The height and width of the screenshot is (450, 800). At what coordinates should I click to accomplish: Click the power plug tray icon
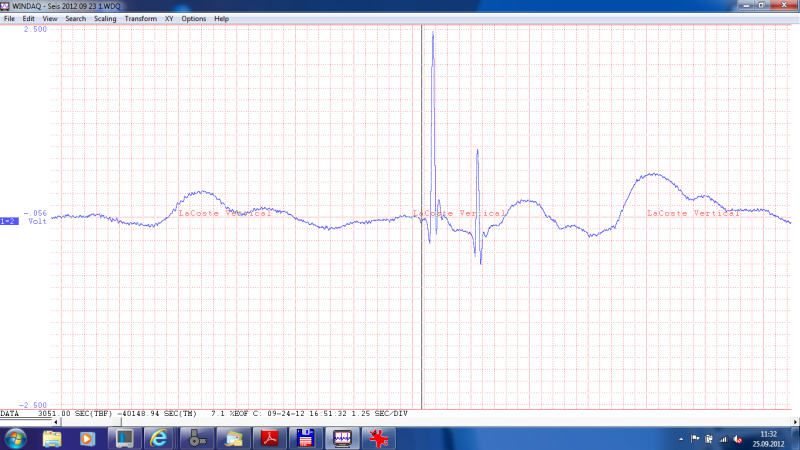pos(709,439)
